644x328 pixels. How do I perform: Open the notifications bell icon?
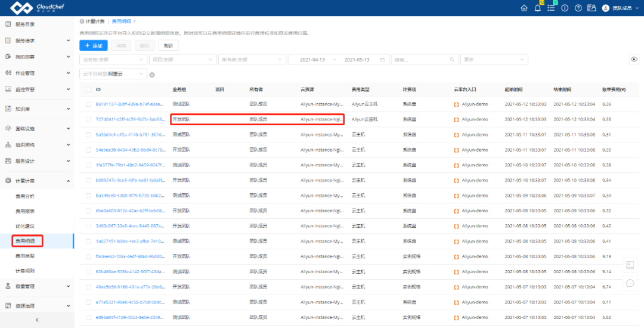pyautogui.click(x=537, y=8)
